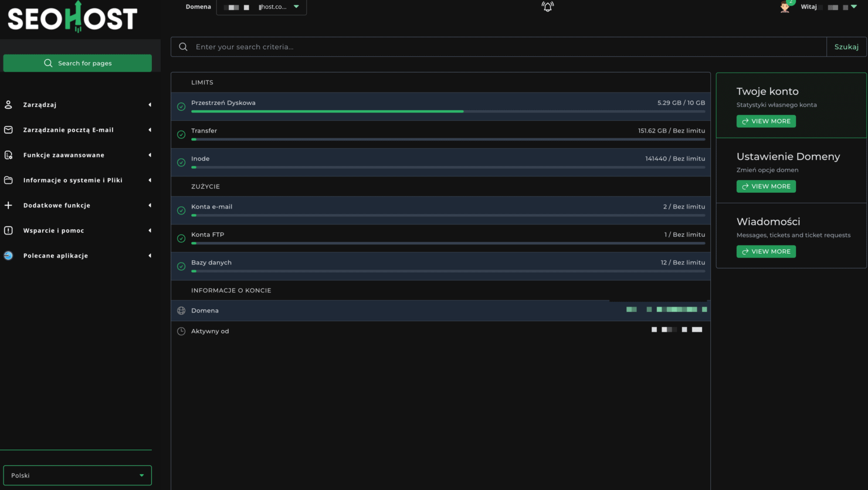The image size is (868, 490).
Task: Click the 'Enter your search criteria' field
Action: (x=504, y=47)
